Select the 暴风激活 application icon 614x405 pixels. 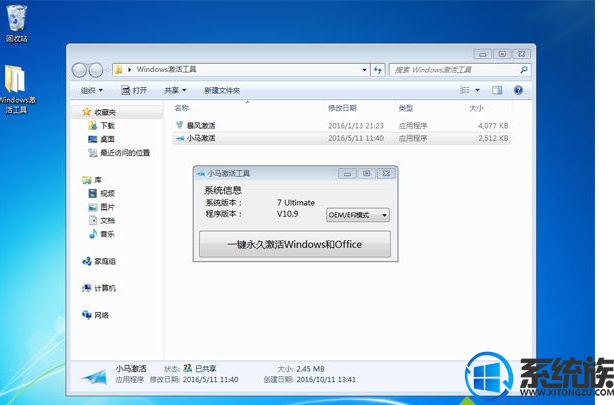(x=179, y=125)
